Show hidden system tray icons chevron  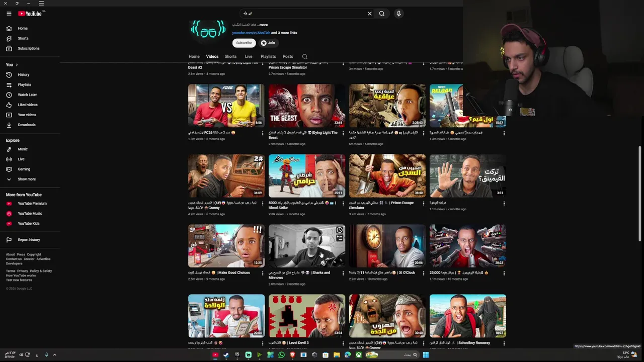[x=54, y=355]
